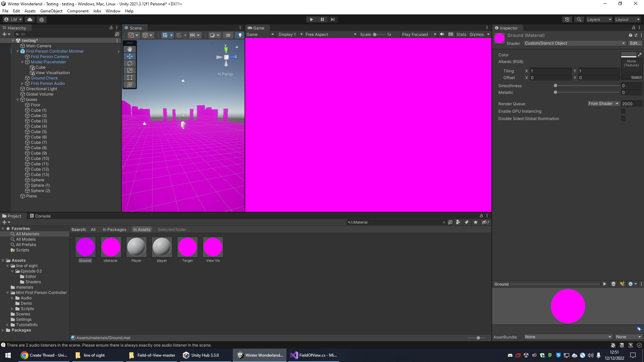The width and height of the screenshot is (644, 362).
Task: Select the Hand pan tool
Action: [130, 49]
